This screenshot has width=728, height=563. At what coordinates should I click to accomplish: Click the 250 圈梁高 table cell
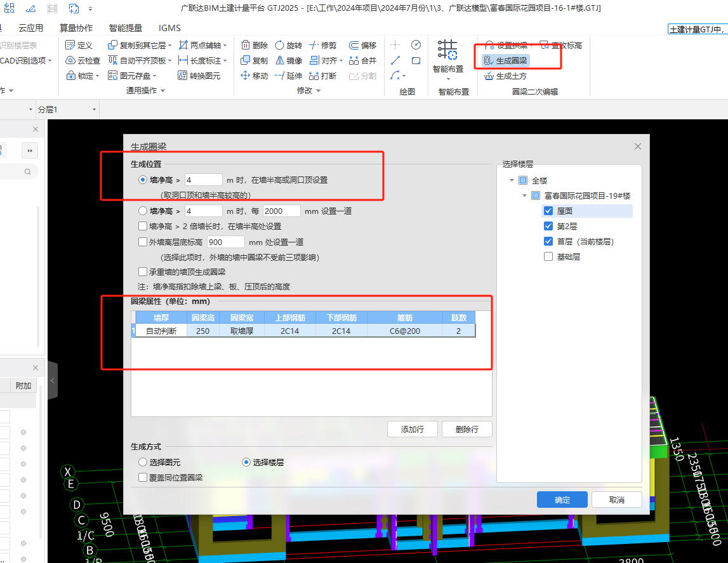pos(202,331)
